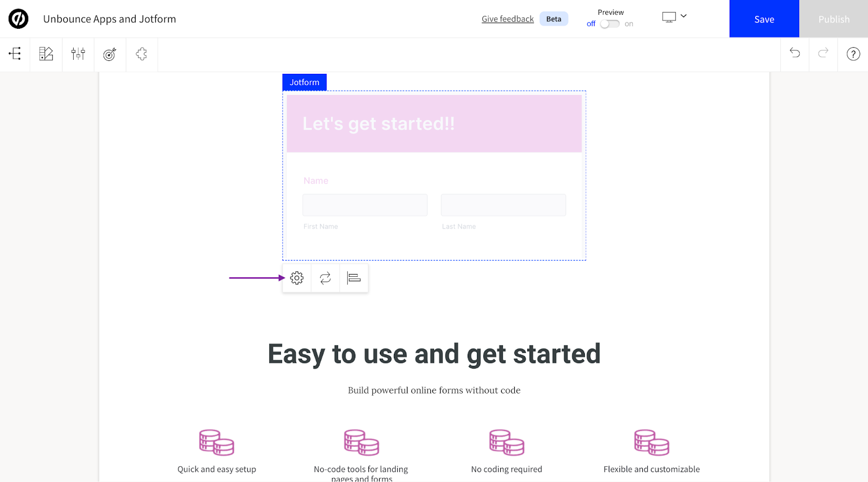
Task: Select the Let's get started!! form header
Action: (434, 124)
